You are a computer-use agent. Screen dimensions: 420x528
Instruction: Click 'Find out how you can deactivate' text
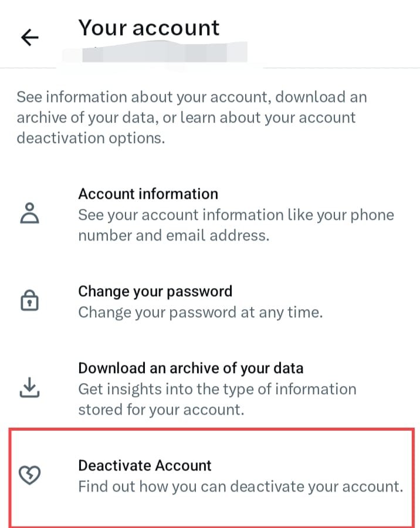pyautogui.click(x=241, y=486)
